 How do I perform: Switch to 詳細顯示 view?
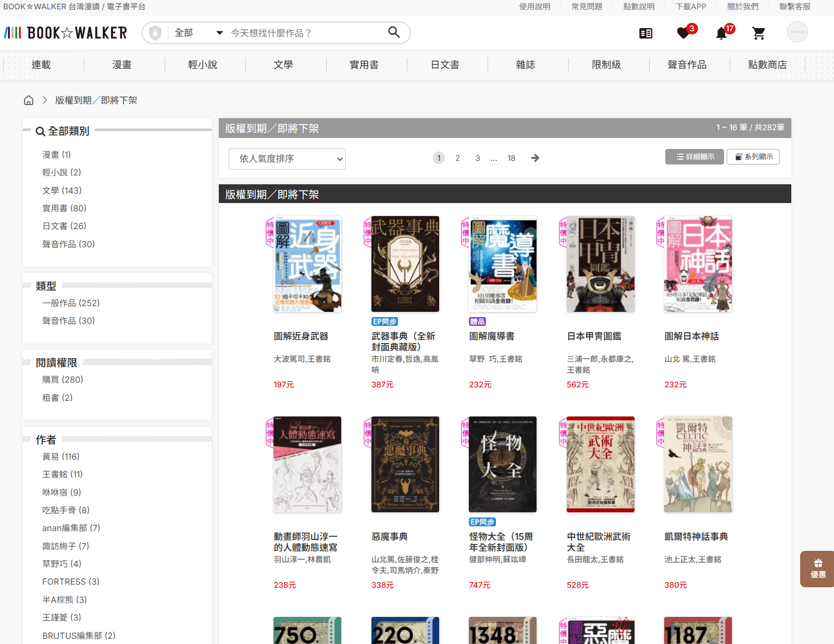click(694, 157)
